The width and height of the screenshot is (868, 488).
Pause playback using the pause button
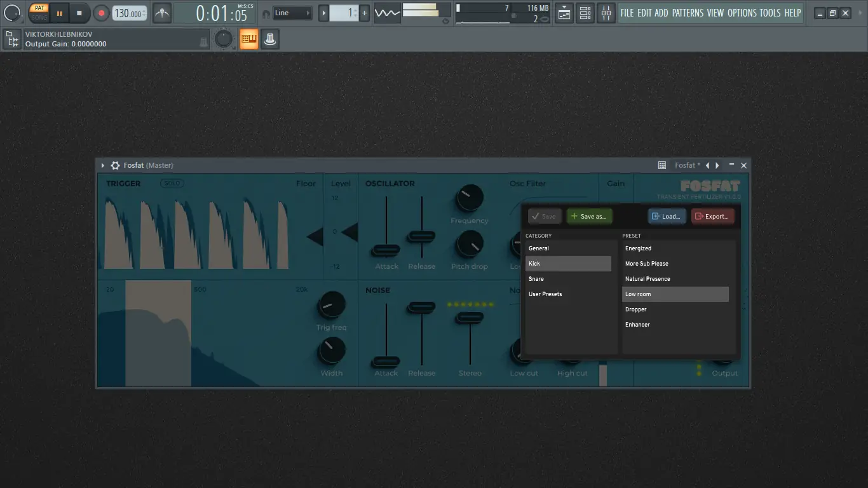click(x=60, y=13)
